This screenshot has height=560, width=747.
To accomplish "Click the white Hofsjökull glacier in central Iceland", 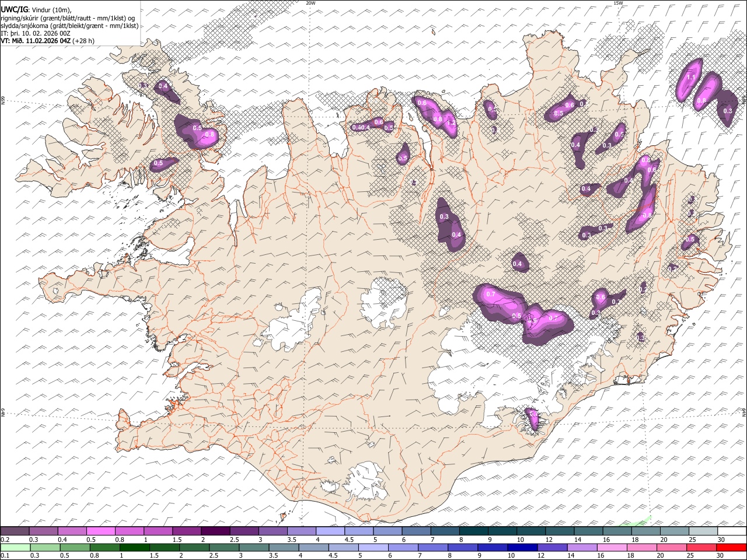I will 383,303.
